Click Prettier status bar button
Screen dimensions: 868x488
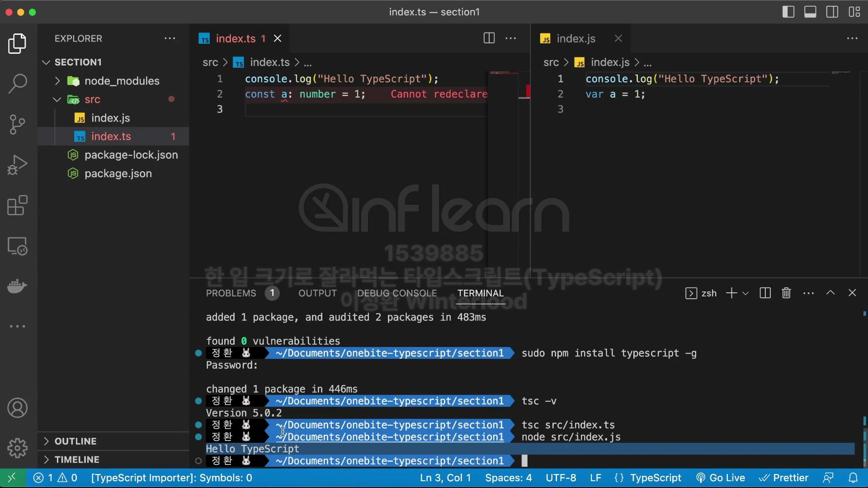tap(783, 478)
